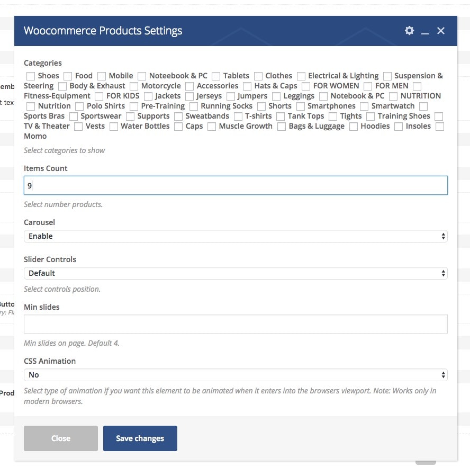This screenshot has height=476, width=470.
Task: Open the gear settings icon in the header
Action: coord(409,30)
